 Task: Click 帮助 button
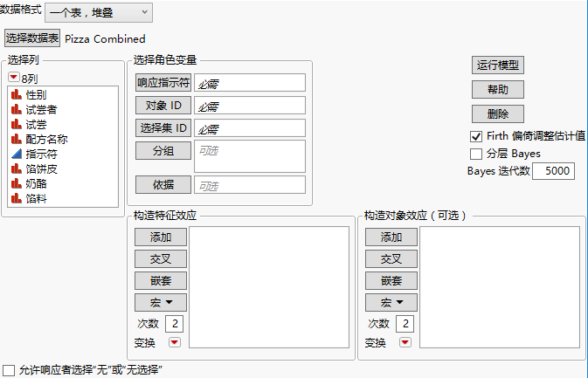pyautogui.click(x=498, y=90)
